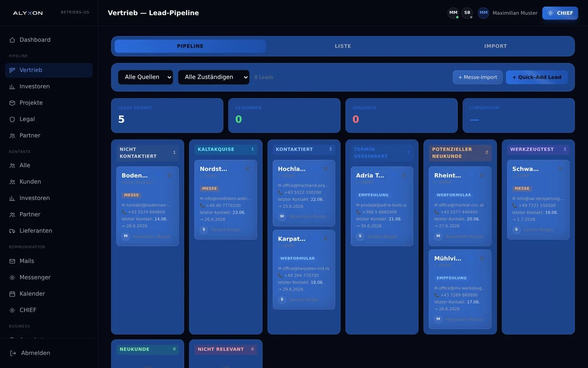Click the MM avatar with green status dot
The height and width of the screenshot is (368, 588).
453,13
